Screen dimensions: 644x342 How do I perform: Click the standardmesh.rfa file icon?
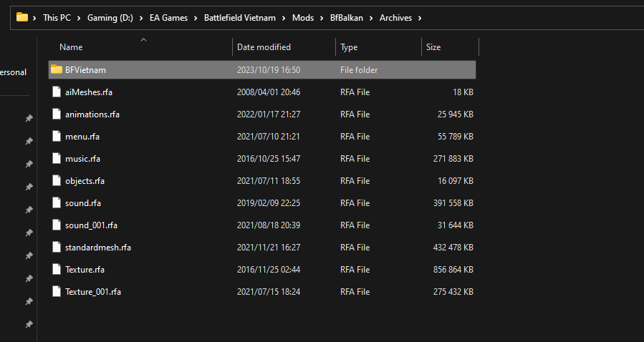(57, 248)
